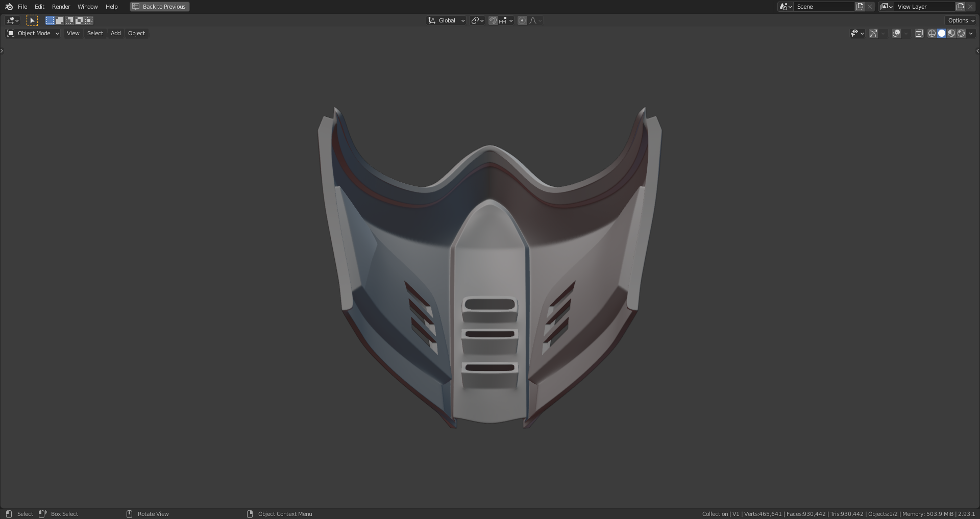Click the Back to Previous button
This screenshot has width=980, height=519.
tap(160, 7)
